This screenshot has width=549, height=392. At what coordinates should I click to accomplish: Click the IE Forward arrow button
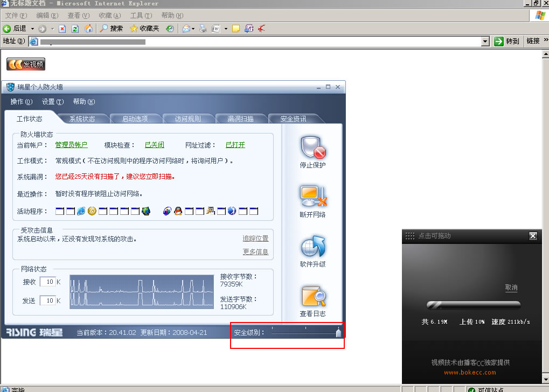coord(43,29)
